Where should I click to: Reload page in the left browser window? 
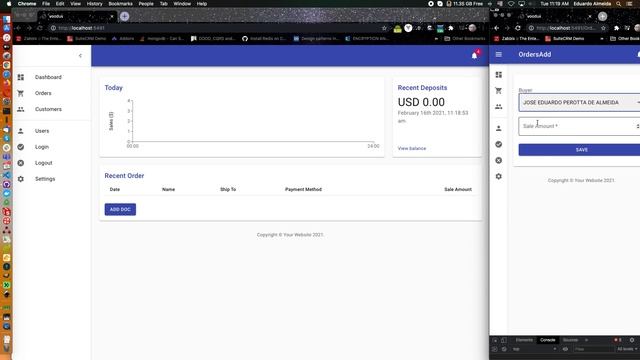click(40, 28)
